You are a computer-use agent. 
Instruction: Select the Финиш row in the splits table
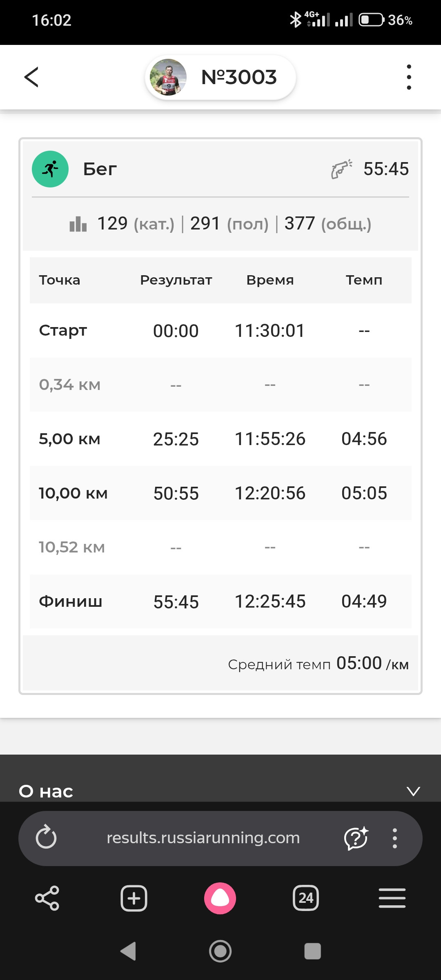tap(220, 601)
